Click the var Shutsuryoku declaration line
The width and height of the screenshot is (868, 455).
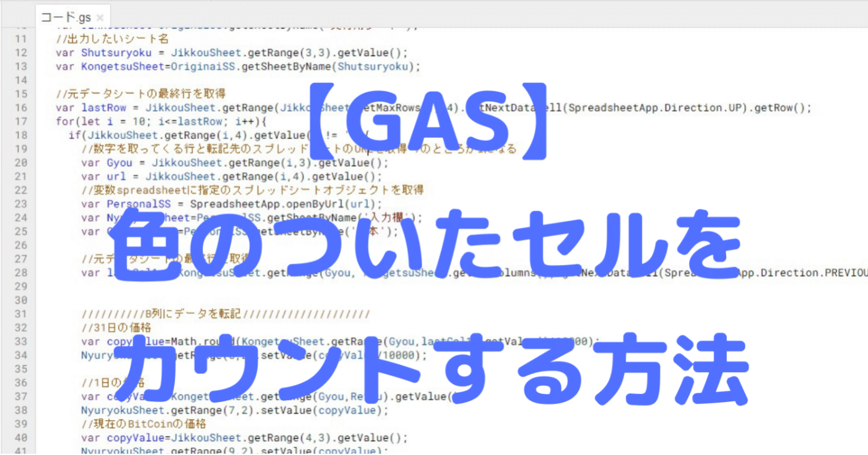232,53
